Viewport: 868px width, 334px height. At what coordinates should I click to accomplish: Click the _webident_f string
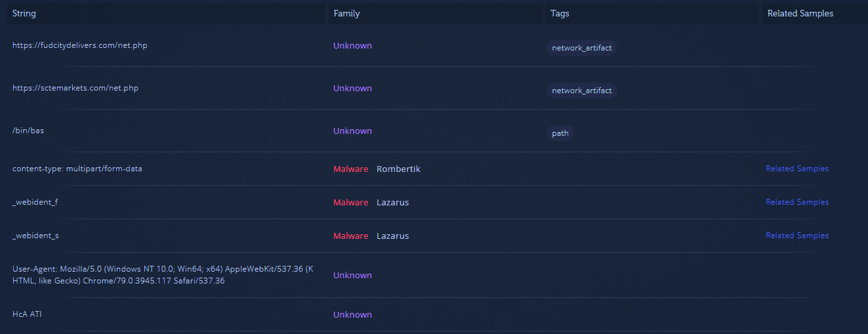[35, 202]
